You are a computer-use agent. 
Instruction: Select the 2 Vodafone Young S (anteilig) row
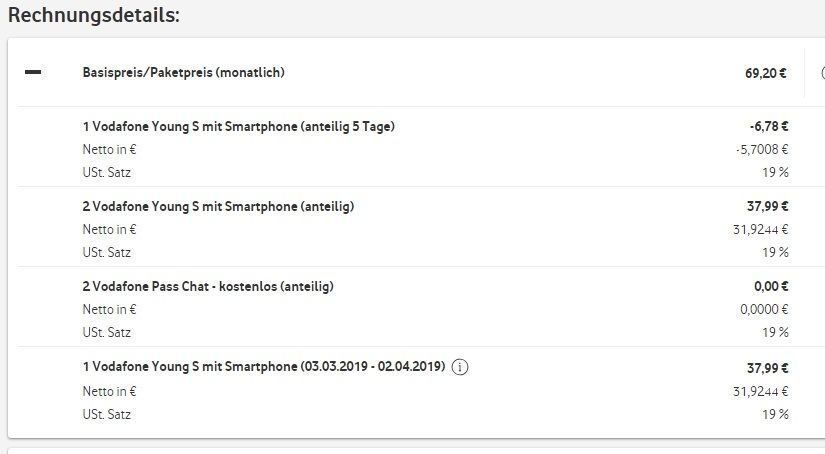tap(218, 207)
